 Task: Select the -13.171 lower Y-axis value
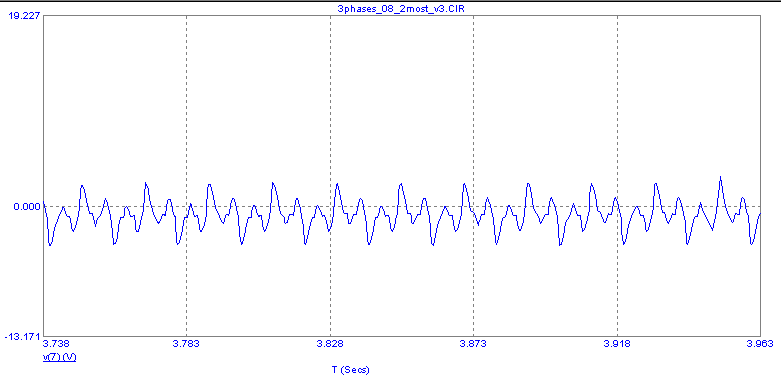click(x=22, y=337)
